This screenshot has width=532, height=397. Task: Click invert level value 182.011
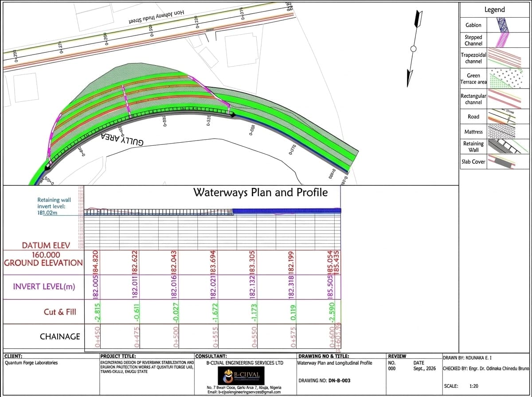pyautogui.click(x=135, y=287)
